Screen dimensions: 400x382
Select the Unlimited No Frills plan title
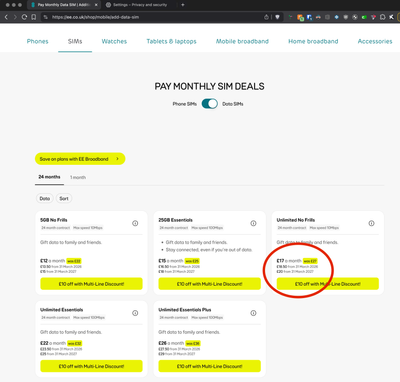296,220
